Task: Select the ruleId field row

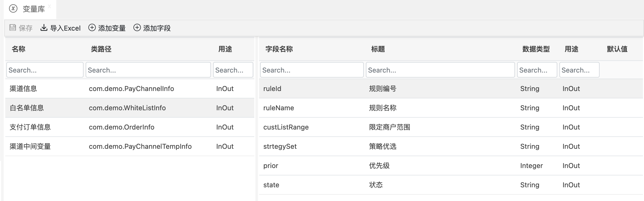Action: click(x=272, y=89)
